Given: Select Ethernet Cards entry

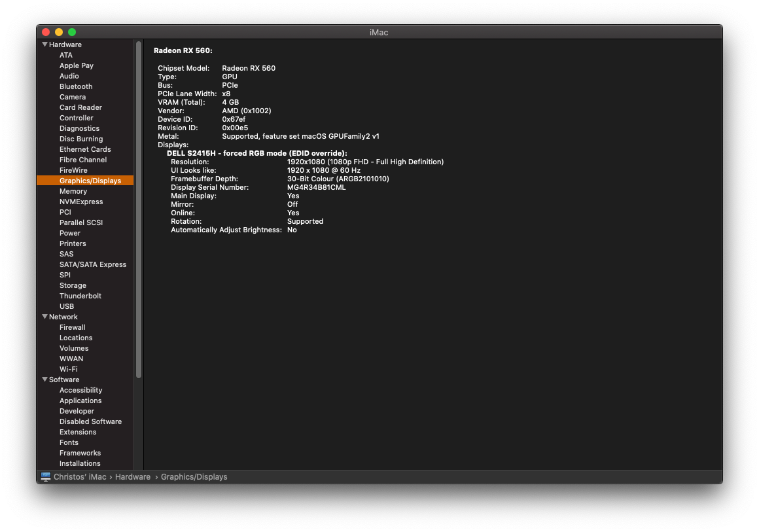Looking at the screenshot, I should click(x=85, y=150).
